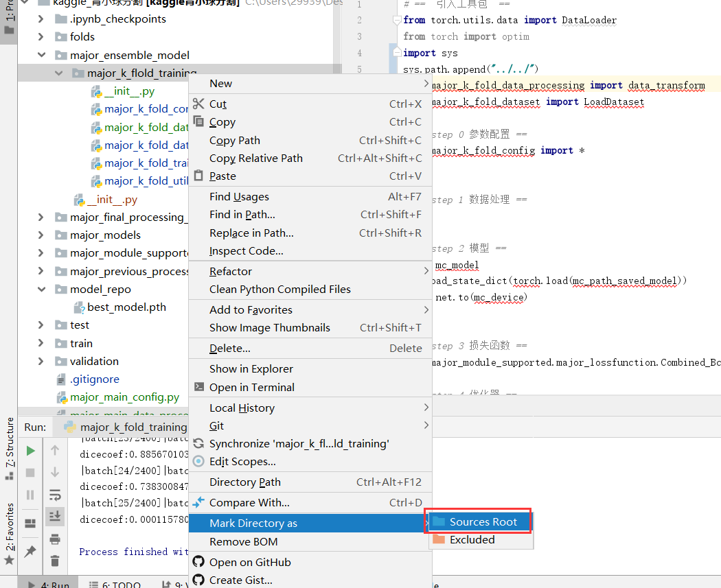The width and height of the screenshot is (721, 588).
Task: Stop the running process in Run toolbar
Action: pos(30,472)
